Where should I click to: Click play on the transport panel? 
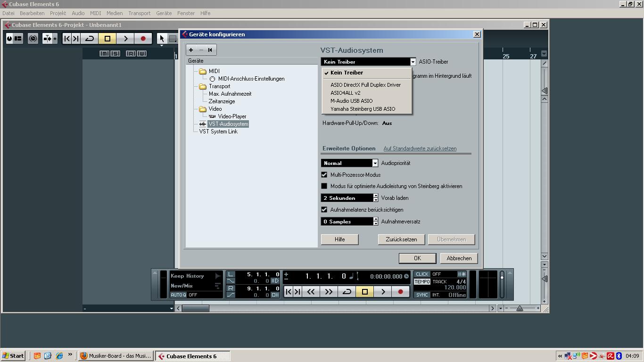383,292
